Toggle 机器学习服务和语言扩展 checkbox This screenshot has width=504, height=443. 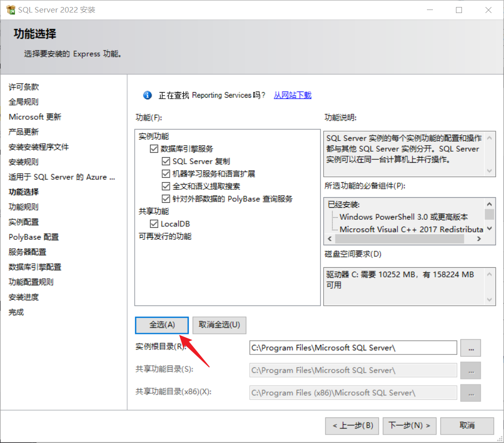pyautogui.click(x=166, y=174)
